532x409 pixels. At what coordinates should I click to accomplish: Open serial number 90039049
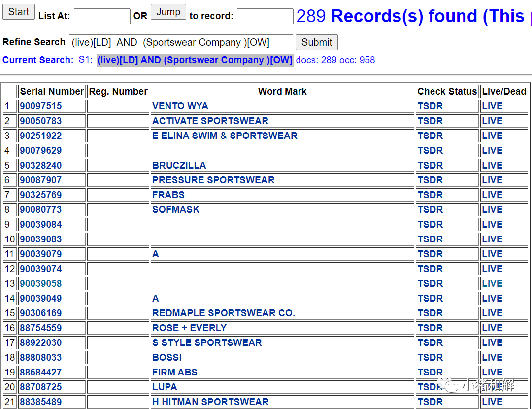(41, 298)
